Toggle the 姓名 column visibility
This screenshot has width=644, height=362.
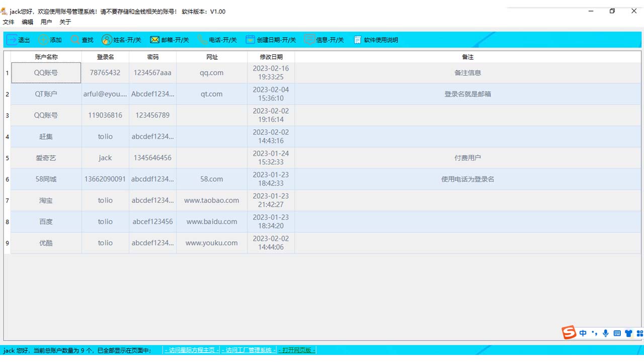pos(121,40)
